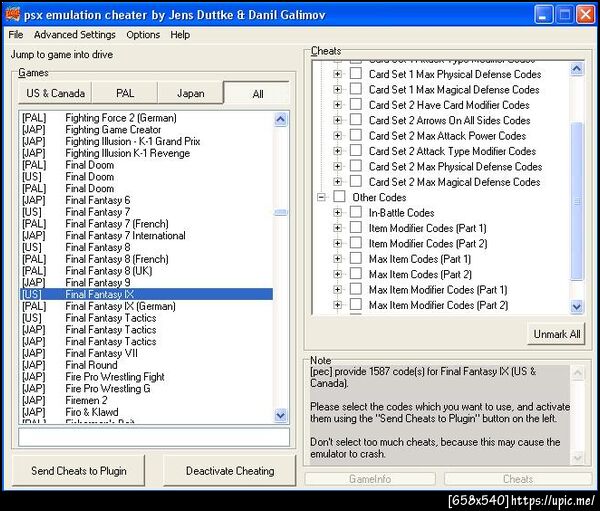Screen dimensions: 600x511
Task: Tick Card Set 1 Max Magical Defense Codes checkbox
Action: tap(356, 89)
